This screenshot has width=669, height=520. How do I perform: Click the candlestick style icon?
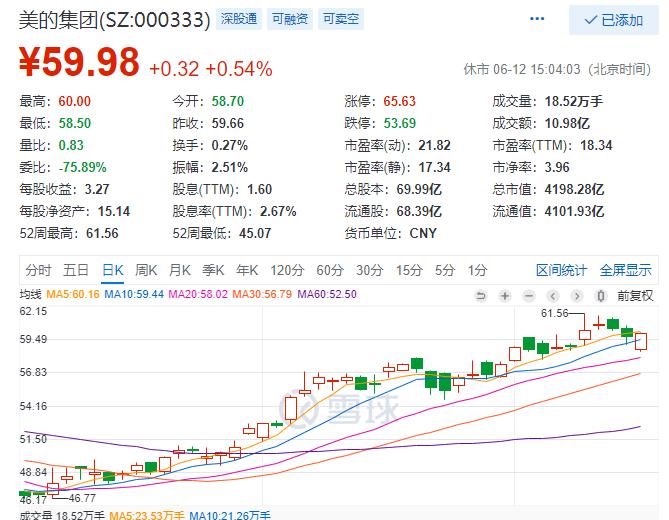pyautogui.click(x=600, y=295)
